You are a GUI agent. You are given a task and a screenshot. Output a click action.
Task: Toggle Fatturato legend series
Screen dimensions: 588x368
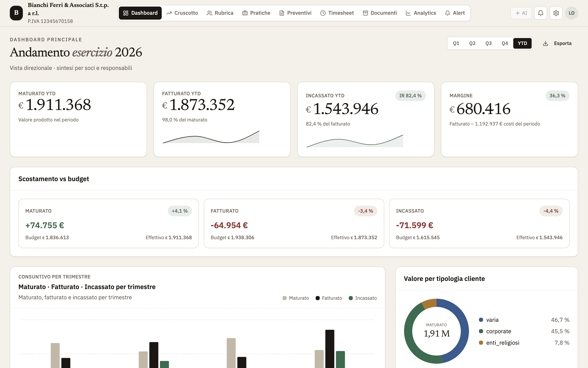click(329, 298)
